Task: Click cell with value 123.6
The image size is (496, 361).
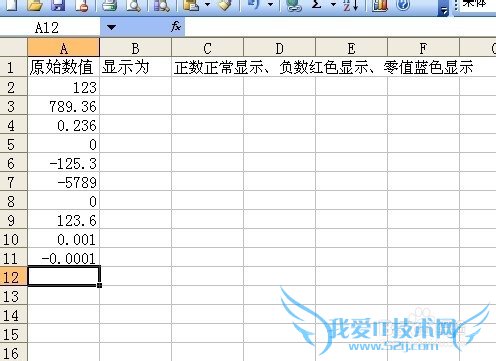Action: tap(63, 220)
